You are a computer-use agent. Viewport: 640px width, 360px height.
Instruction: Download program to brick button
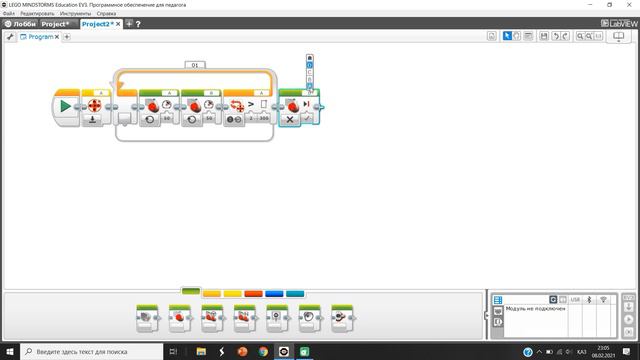coord(629,307)
